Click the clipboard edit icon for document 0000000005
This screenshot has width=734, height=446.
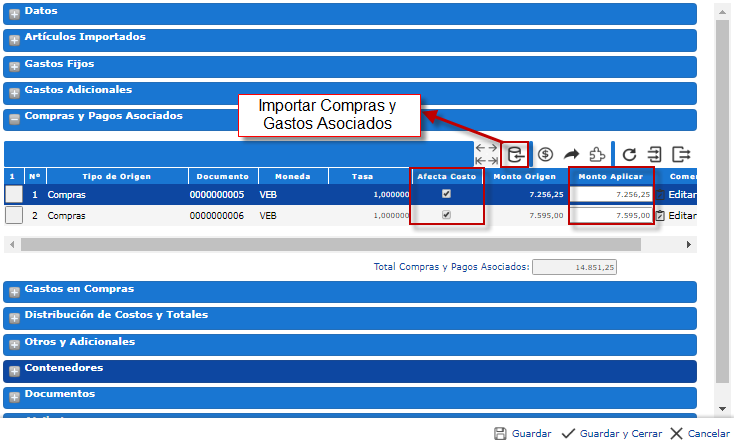660,195
